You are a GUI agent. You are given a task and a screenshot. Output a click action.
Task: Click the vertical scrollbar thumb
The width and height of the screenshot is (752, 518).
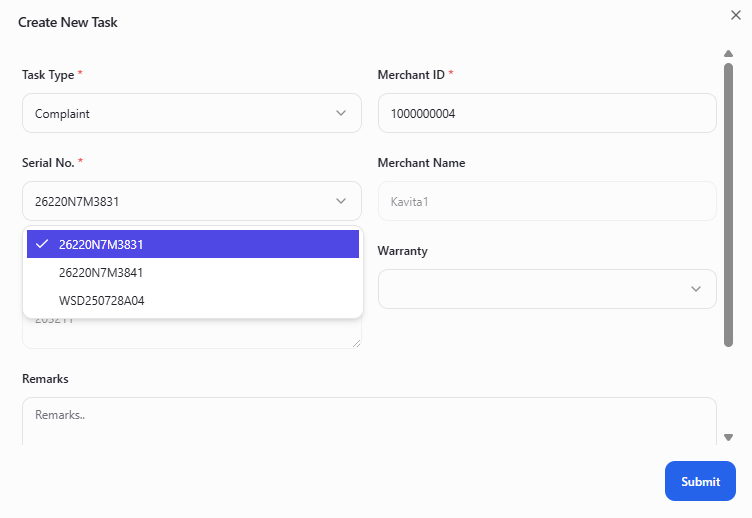[x=728, y=200]
